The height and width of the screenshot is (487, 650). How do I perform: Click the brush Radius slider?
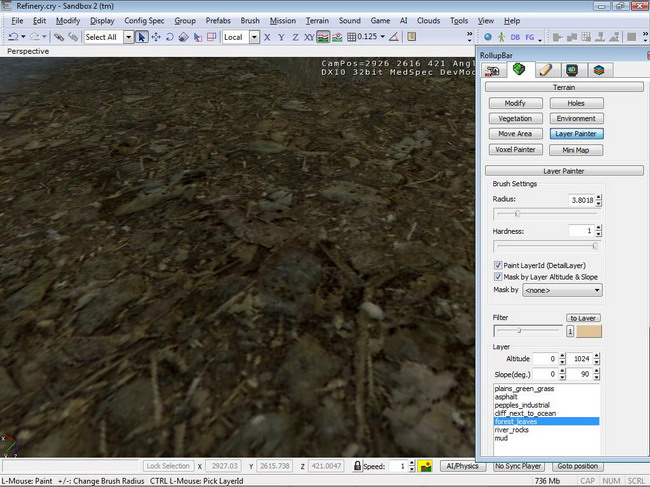click(547, 214)
